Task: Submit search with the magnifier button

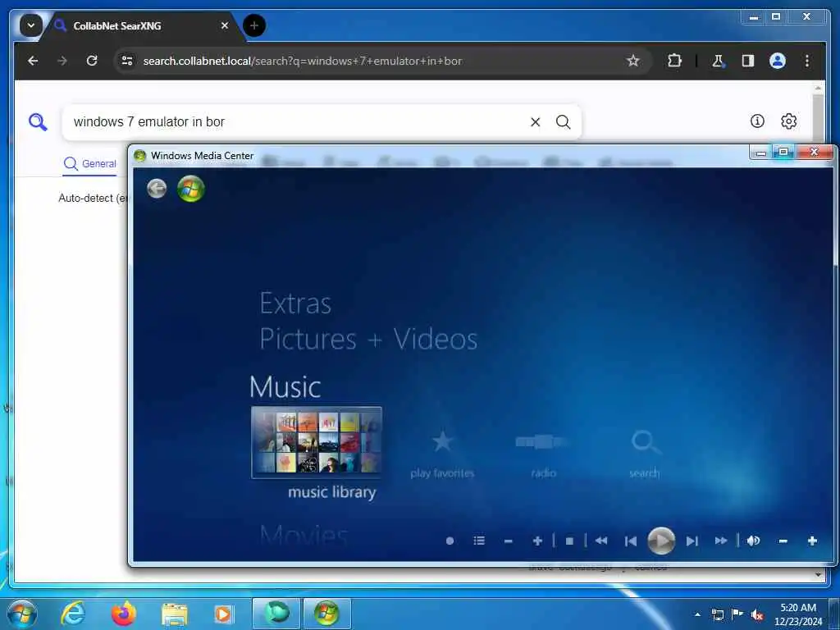Action: [x=563, y=122]
